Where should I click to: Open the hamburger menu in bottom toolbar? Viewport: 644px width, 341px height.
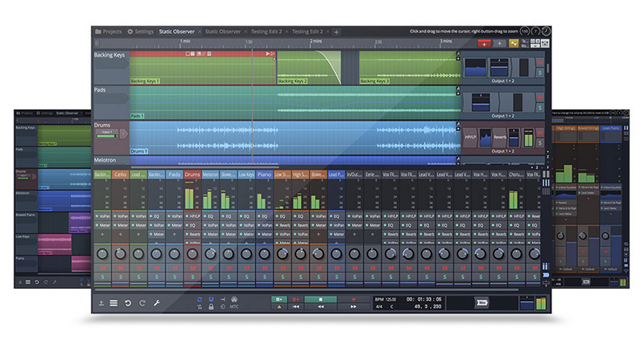114,302
